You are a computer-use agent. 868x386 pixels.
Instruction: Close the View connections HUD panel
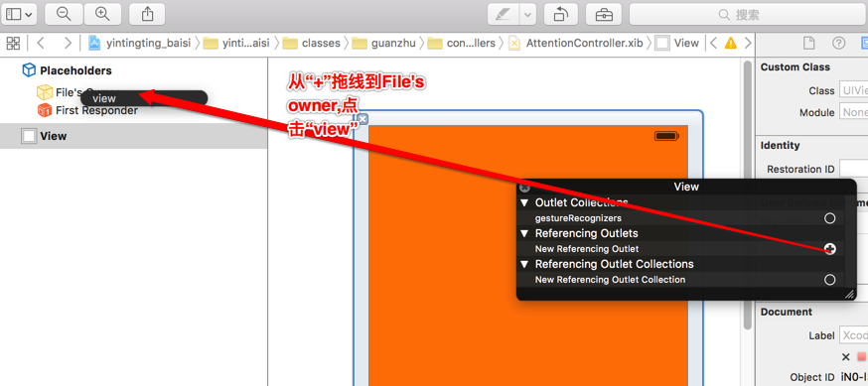pyautogui.click(x=525, y=188)
